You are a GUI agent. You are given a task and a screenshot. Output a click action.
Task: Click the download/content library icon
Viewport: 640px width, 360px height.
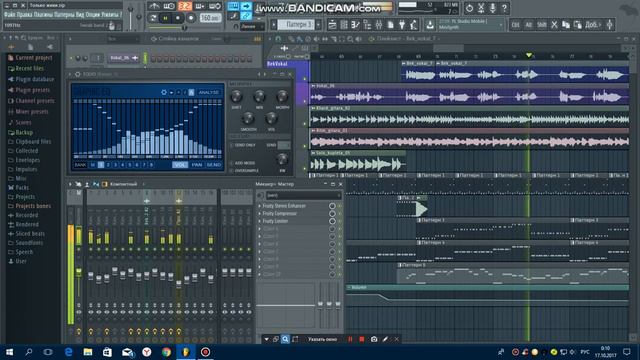point(430,25)
